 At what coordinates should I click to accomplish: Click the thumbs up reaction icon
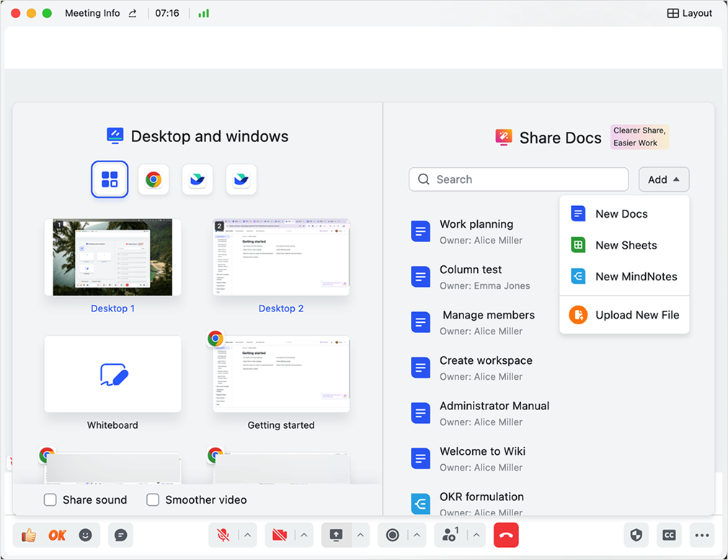29,535
